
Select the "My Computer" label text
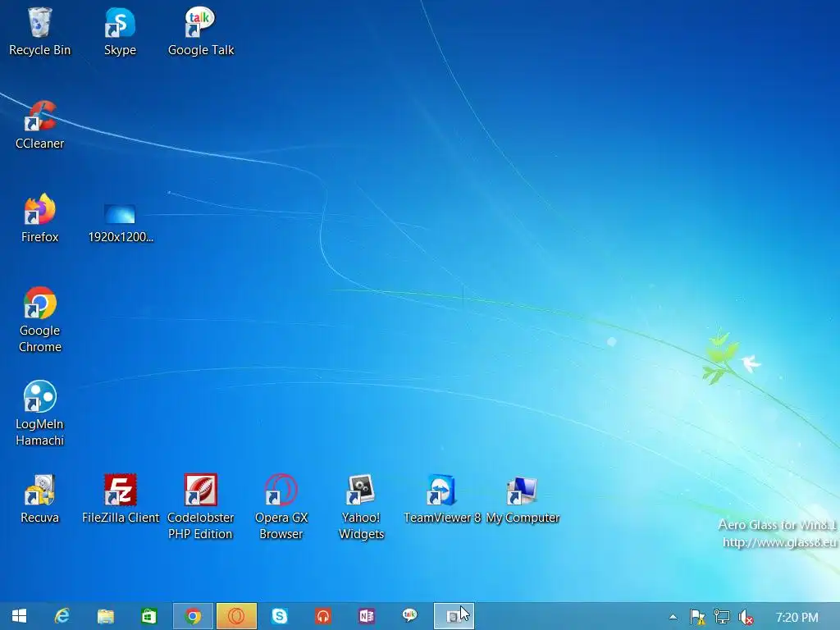[x=523, y=518]
